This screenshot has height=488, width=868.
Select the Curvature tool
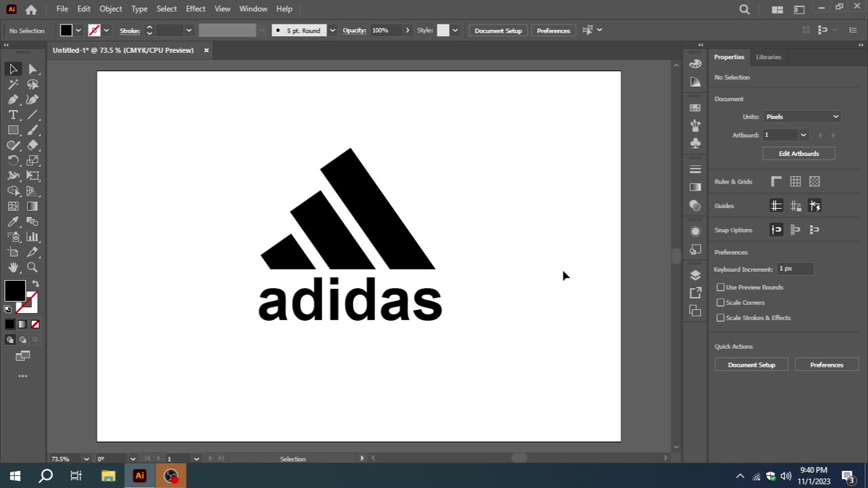[33, 100]
